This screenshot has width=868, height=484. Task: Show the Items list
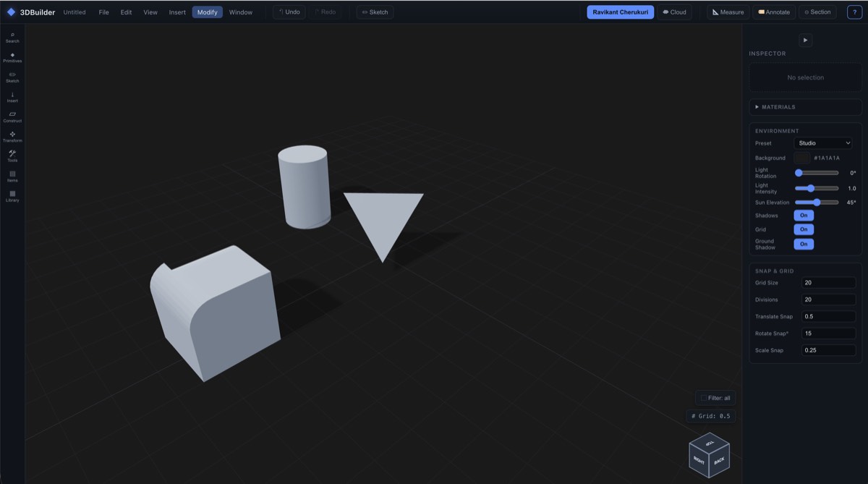[x=12, y=177]
